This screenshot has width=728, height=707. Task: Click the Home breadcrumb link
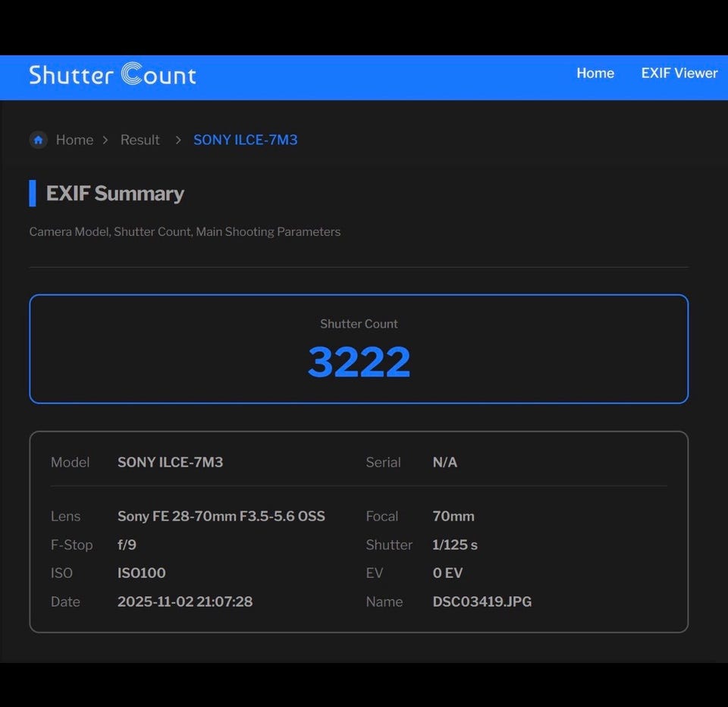[x=74, y=140]
